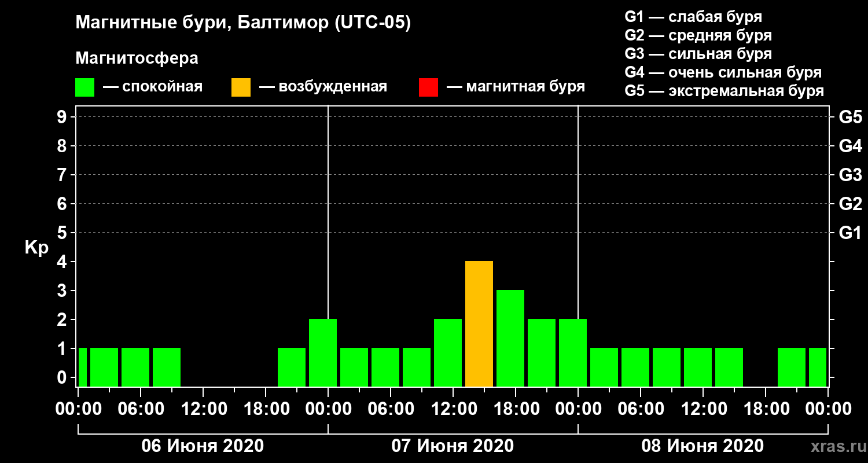Click the right-axis 'G2' label
This screenshot has width=868, height=463.
pos(850,204)
